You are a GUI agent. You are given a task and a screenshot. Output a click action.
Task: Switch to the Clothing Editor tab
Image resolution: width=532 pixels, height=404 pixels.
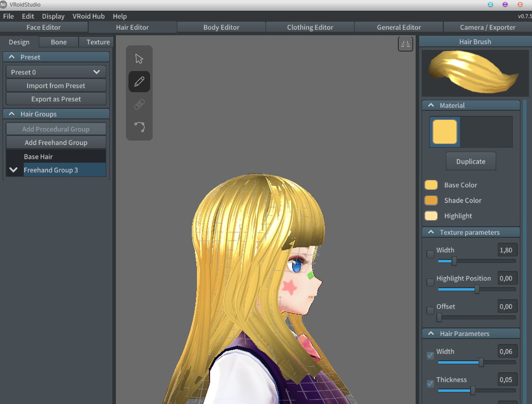[x=310, y=28]
